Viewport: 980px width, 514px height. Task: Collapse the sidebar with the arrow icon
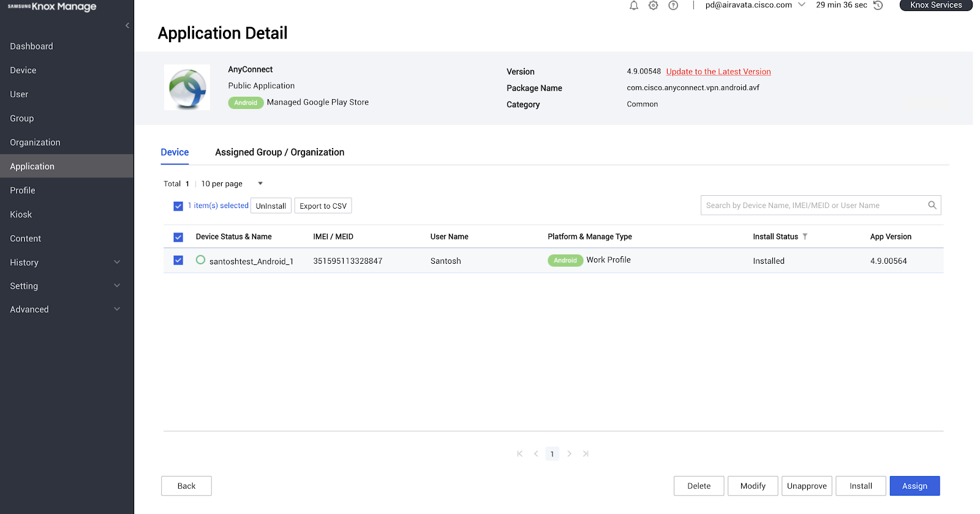[127, 26]
